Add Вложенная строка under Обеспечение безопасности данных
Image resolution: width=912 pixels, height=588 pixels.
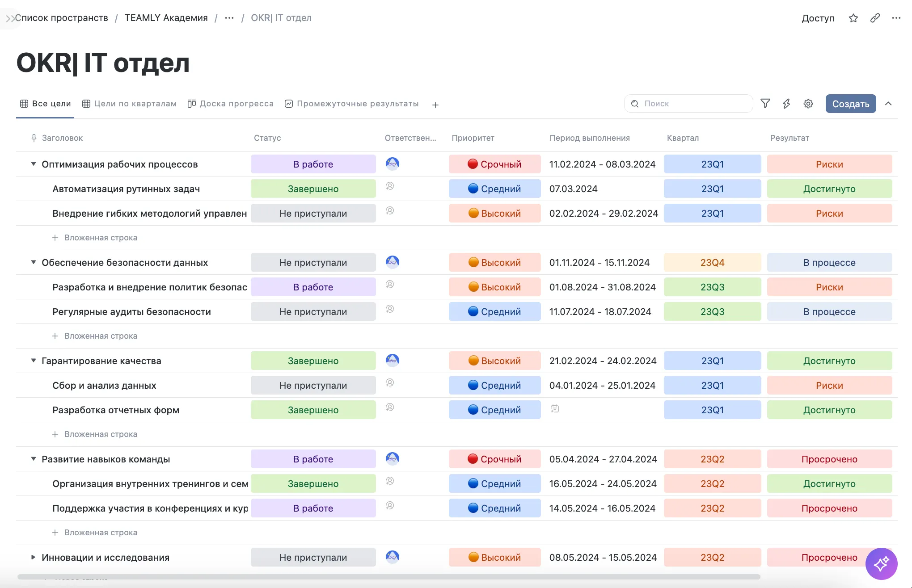(95, 336)
